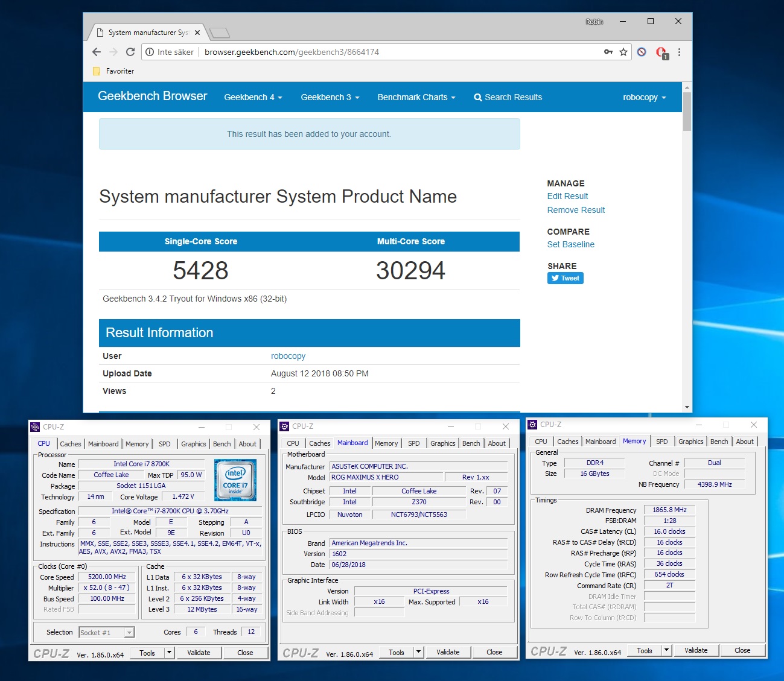Screen dimensions: 784x681
Task: Expand Benchmark Charts menu
Action: click(416, 97)
